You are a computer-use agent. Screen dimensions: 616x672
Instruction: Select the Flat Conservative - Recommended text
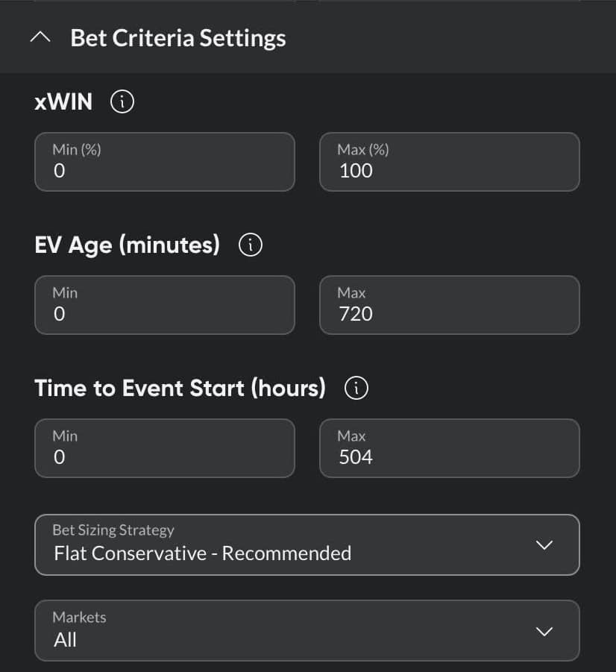(202, 553)
